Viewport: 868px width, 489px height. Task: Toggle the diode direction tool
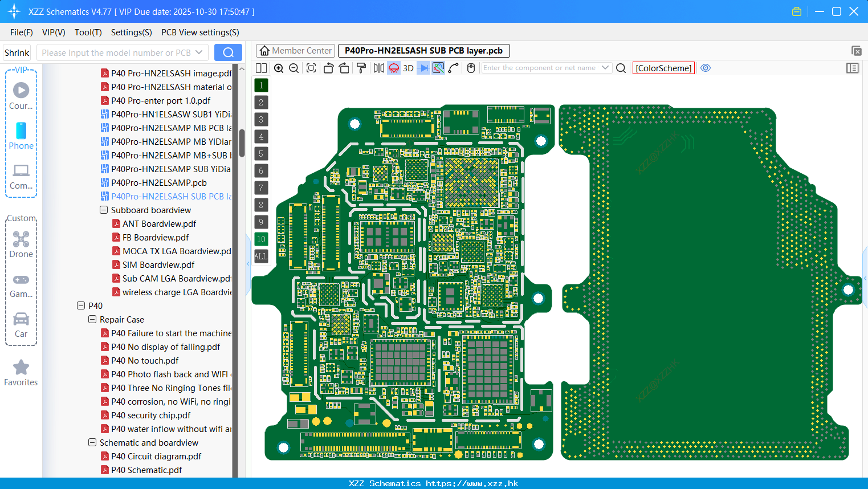tap(423, 68)
